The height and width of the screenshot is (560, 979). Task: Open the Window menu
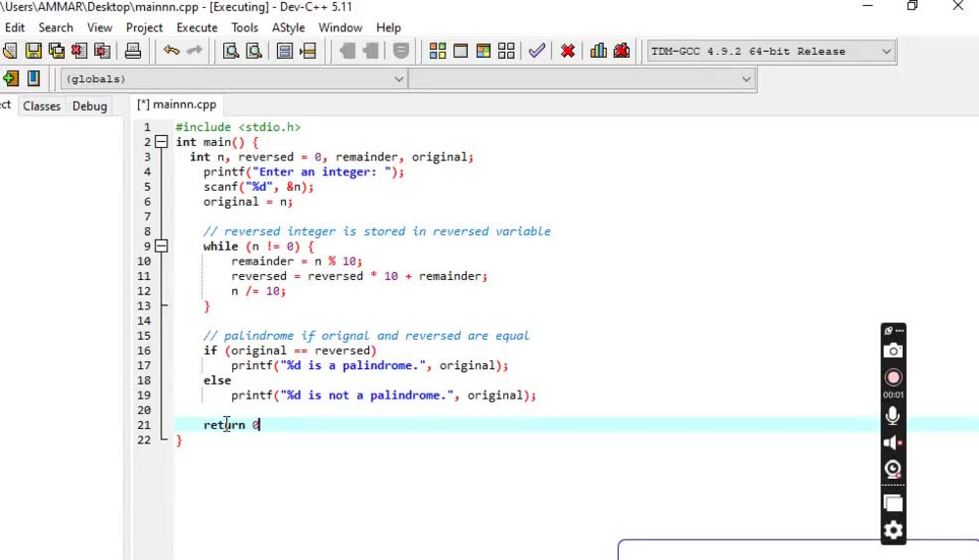(341, 27)
